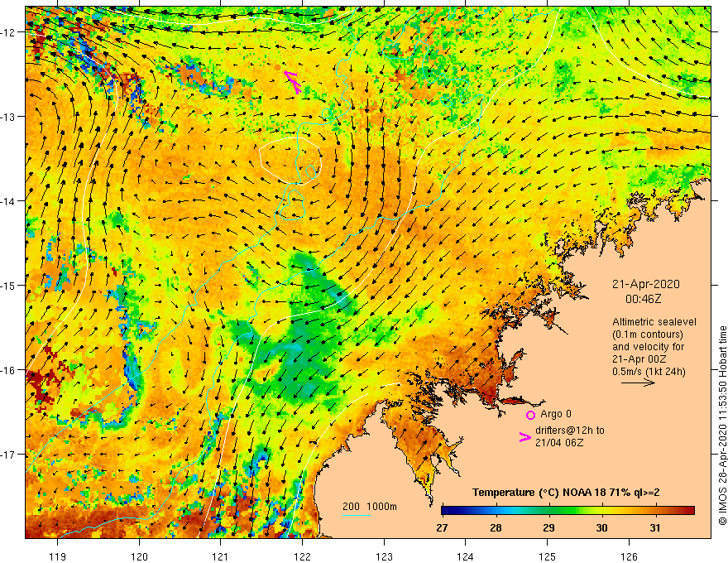Click longitude axis label '126'
The width and height of the screenshot is (728, 563).
pos(629,556)
